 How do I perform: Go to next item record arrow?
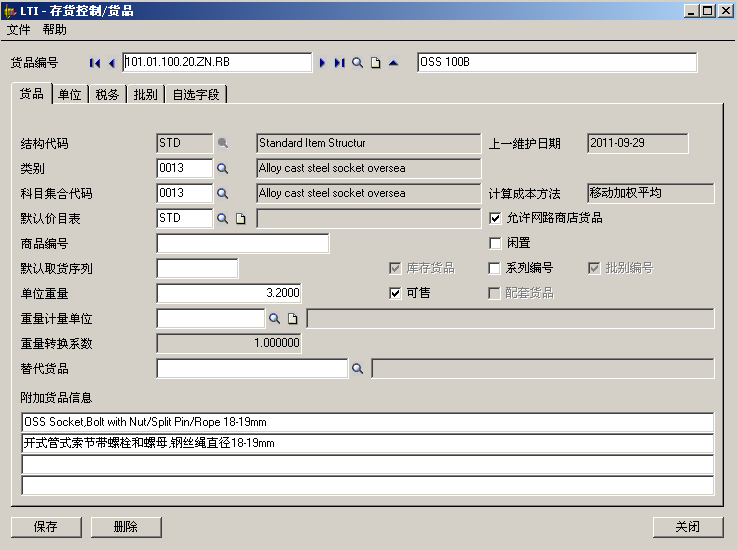coord(323,63)
